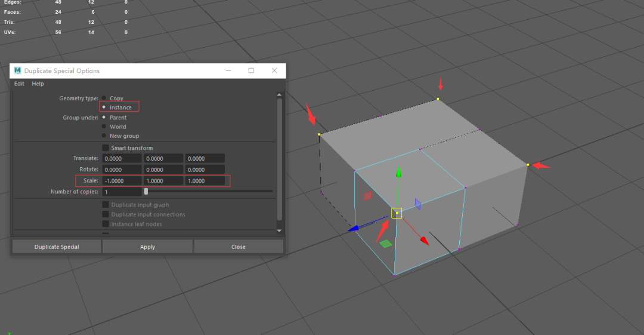This screenshot has height=335, width=644.
Task: Click the options panel scroll down arrow
Action: point(279,230)
